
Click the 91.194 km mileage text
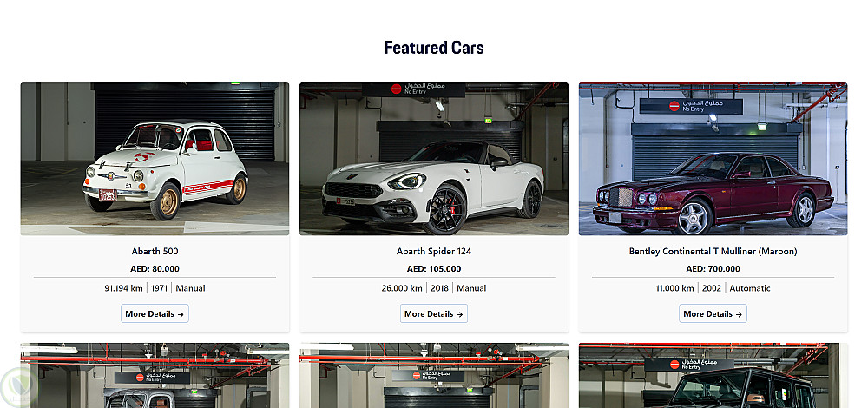(x=123, y=288)
